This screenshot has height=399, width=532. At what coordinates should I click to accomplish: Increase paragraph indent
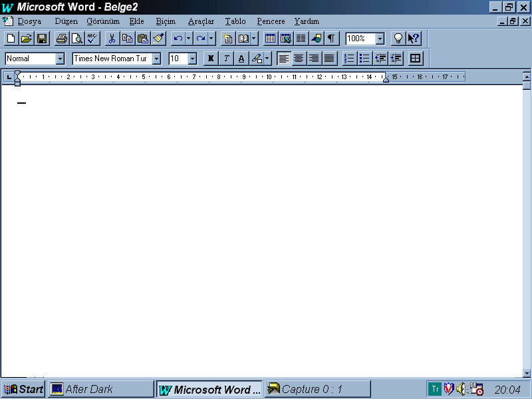[x=396, y=59]
